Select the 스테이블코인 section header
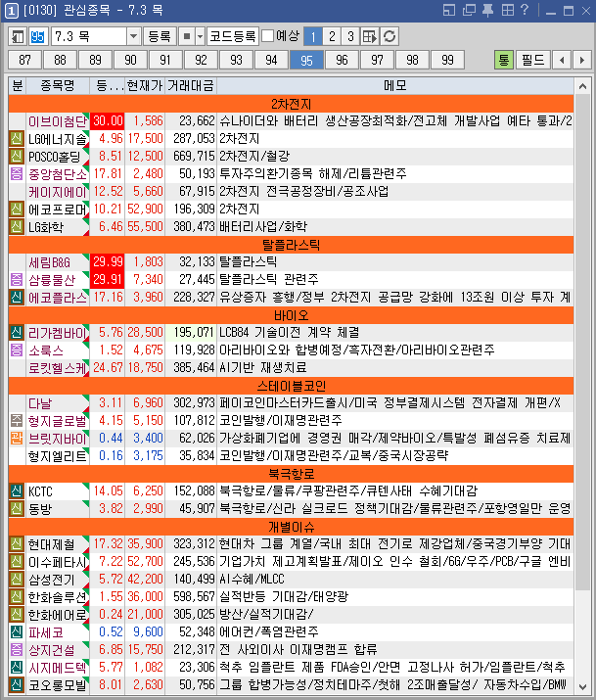Viewport: 596px width, 700px height. [291, 386]
